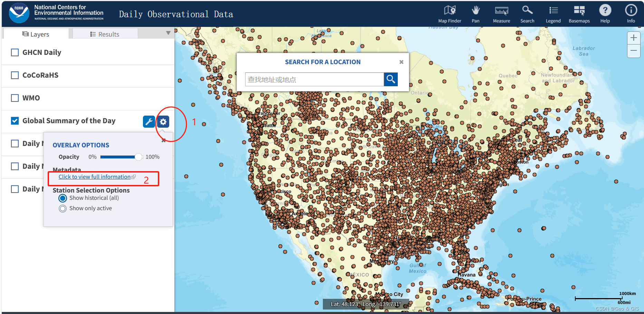Collapse the side panel with the arrow
The width and height of the screenshot is (644, 314).
[x=168, y=33]
